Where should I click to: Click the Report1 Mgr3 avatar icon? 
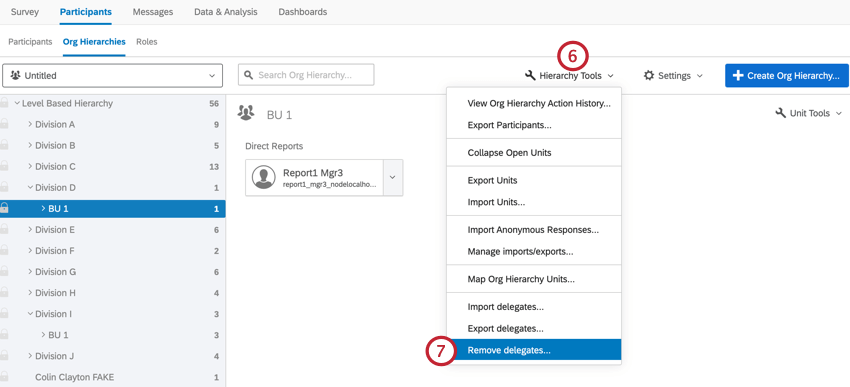pos(263,178)
